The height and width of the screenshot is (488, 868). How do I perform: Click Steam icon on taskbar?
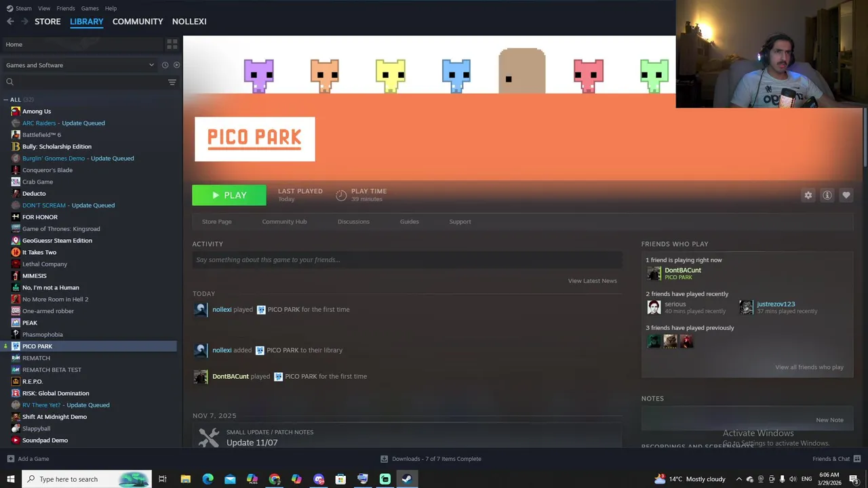tap(407, 479)
